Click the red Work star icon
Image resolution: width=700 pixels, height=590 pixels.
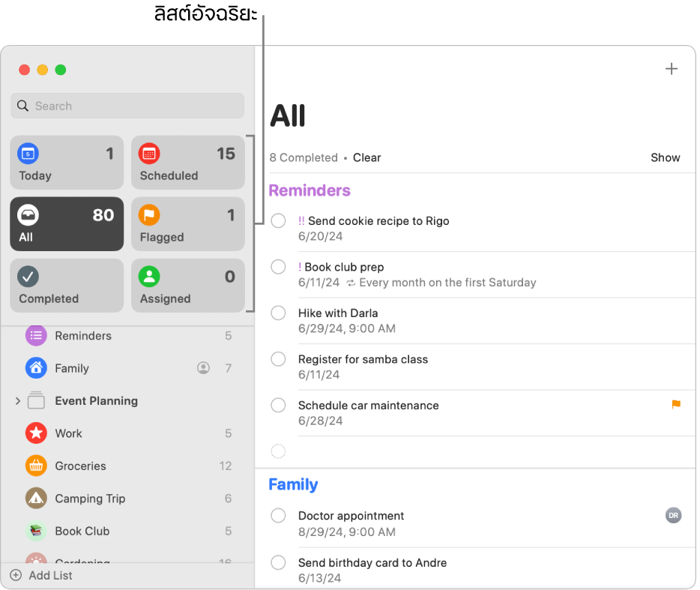coord(36,433)
